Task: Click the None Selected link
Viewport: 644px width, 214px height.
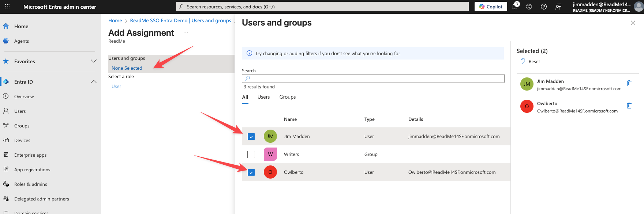Action: point(127,68)
